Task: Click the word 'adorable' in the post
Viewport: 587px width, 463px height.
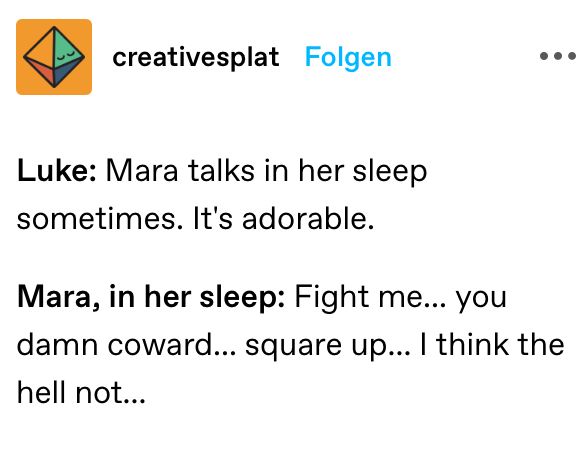Action: point(305,219)
